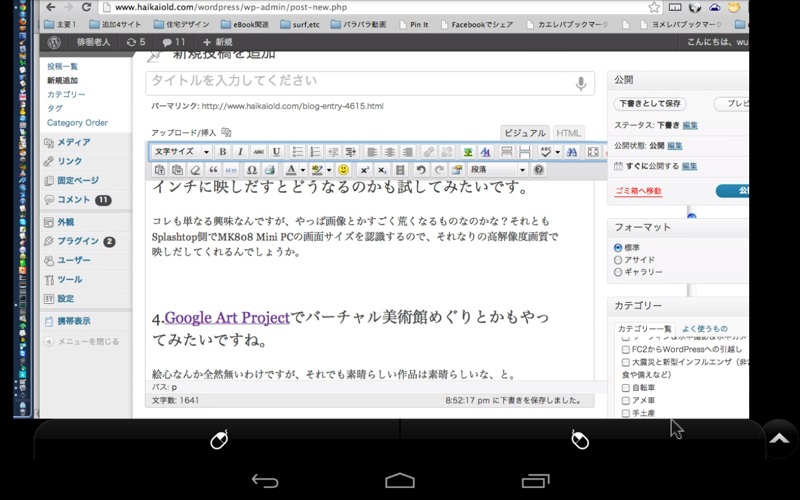Switch to the よく使うもの category tab
Viewport: 800px width, 500px height.
tap(705, 329)
